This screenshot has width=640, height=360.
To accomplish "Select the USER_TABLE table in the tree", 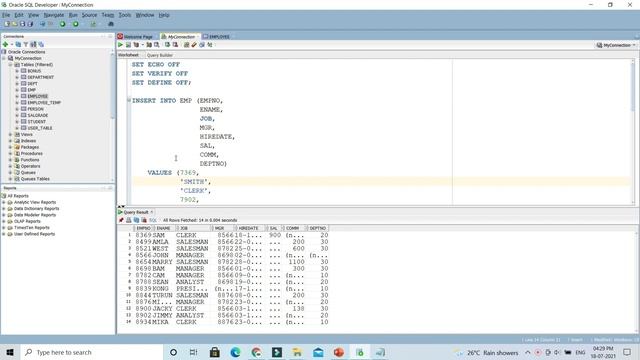I will 40,128.
